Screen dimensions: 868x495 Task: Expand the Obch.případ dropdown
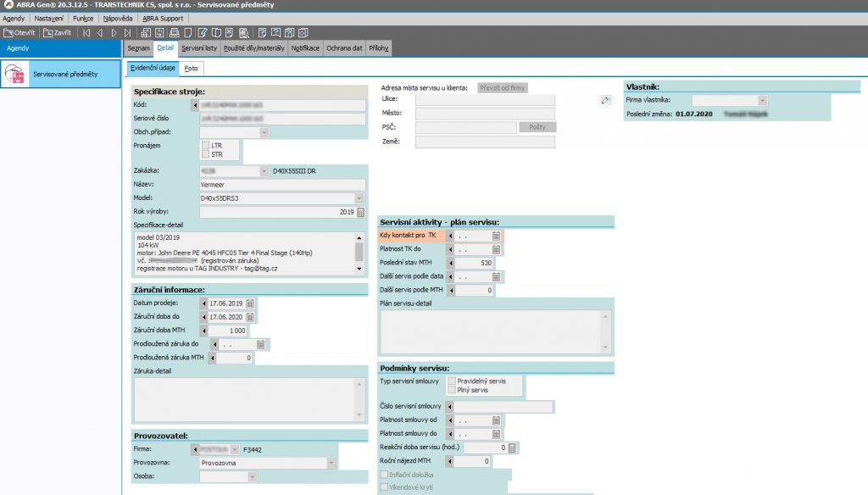(264, 132)
